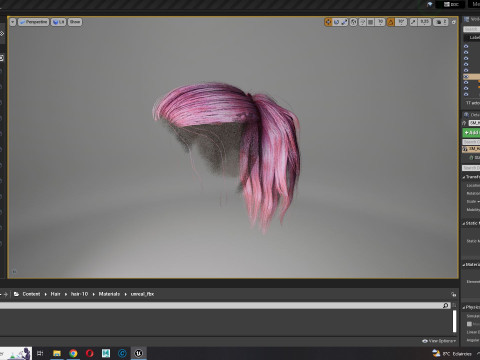Open unreal_fbx folder in breadcrumb
This screenshot has width=480, height=360.
point(142,294)
